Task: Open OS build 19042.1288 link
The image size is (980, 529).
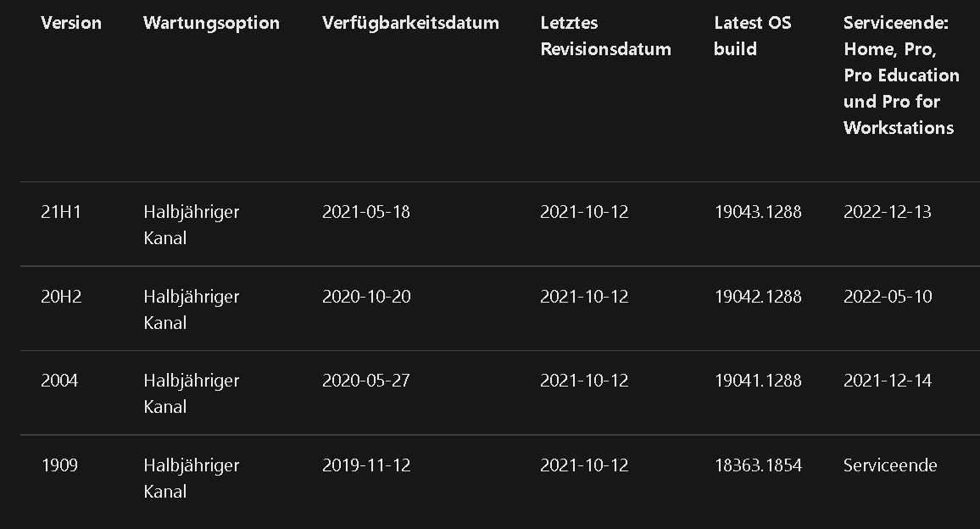Action: point(758,297)
